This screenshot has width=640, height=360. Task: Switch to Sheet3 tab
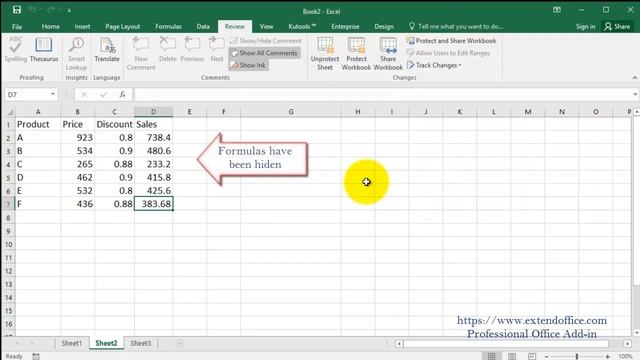coord(141,343)
